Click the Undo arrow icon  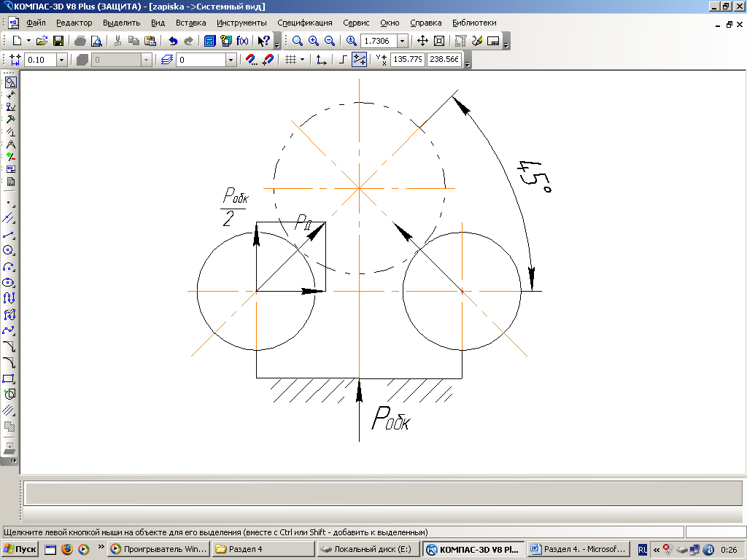[173, 42]
